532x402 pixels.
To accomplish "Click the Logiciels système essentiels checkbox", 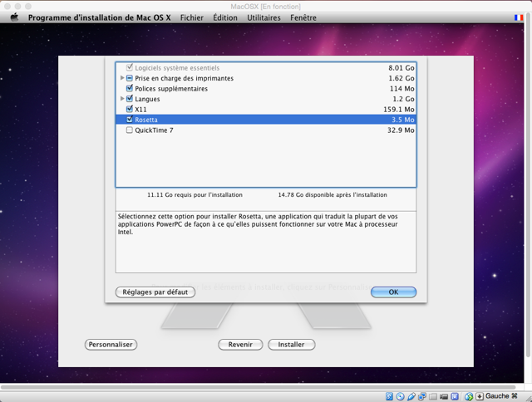I will tap(130, 67).
